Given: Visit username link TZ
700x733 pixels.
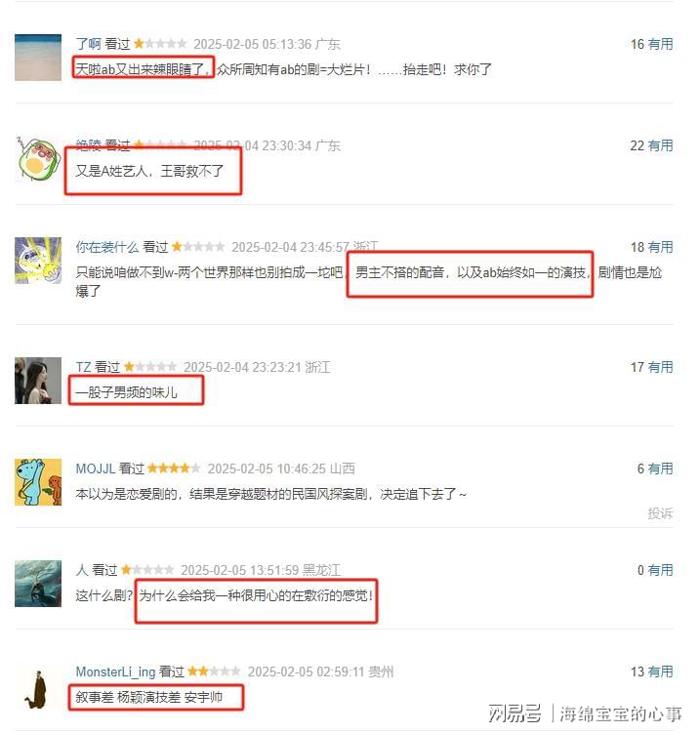Looking at the screenshot, I should click(x=84, y=367).
